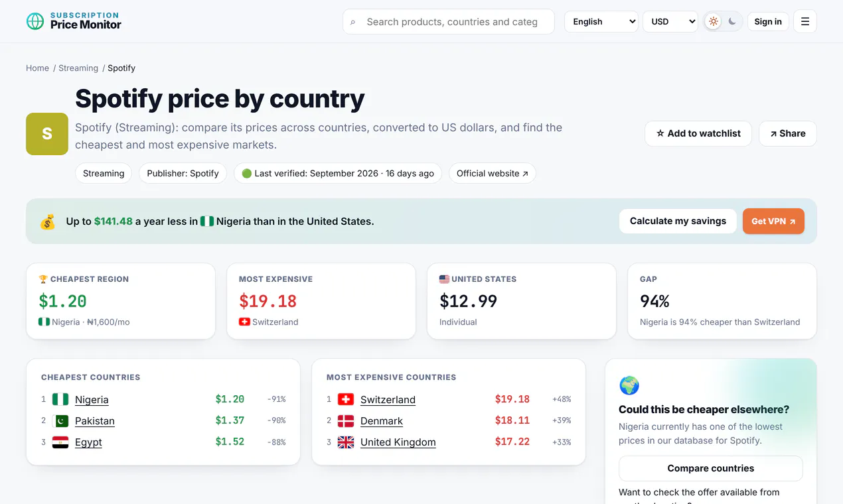This screenshot has width=843, height=504.
Task: Open United Kingdom country link
Action: pyautogui.click(x=398, y=442)
